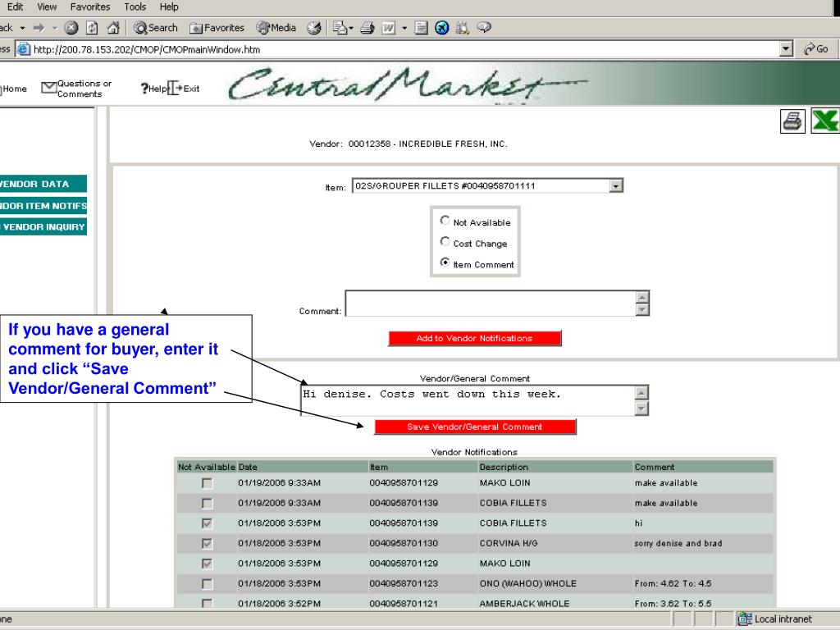Viewport: 840px width, 630px height.
Task: Open the Favorites menu
Action: point(90,7)
